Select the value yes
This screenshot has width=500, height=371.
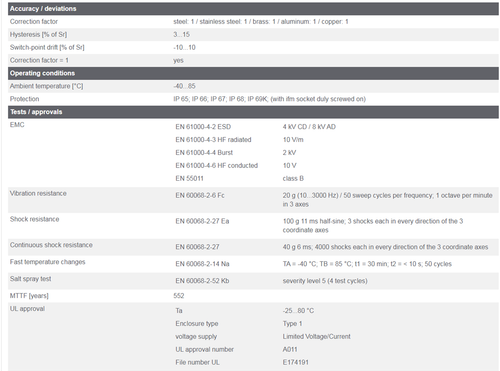(178, 61)
